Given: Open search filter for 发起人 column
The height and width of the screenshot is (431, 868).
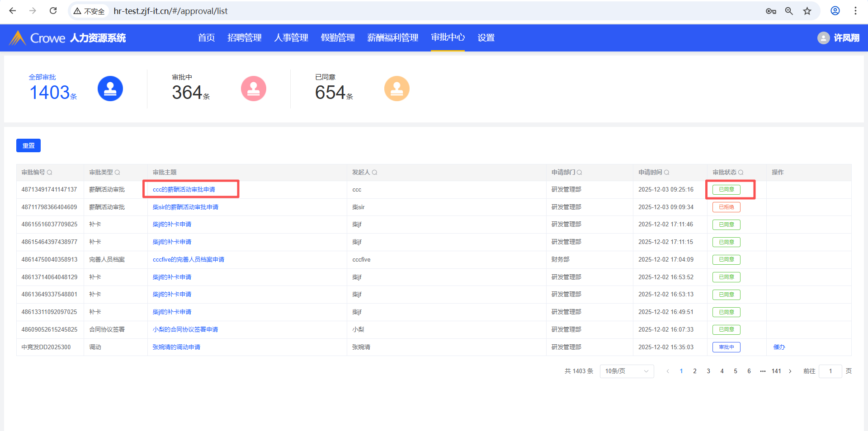Looking at the screenshot, I should coord(375,173).
